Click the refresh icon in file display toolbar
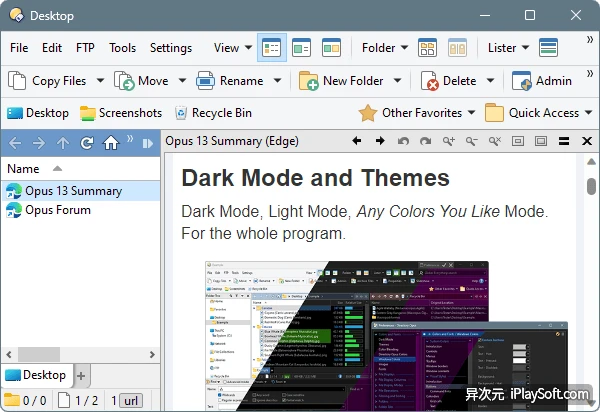The image size is (600, 412). (88, 143)
